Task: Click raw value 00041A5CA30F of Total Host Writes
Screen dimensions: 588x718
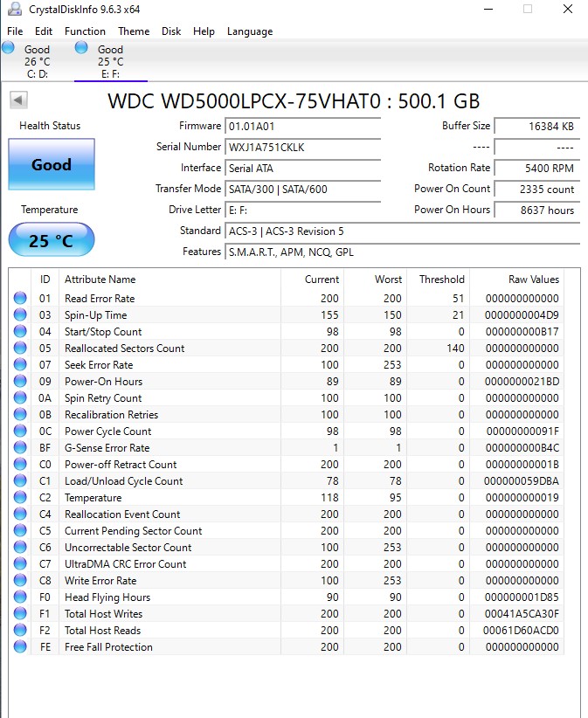Action: pyautogui.click(x=521, y=614)
